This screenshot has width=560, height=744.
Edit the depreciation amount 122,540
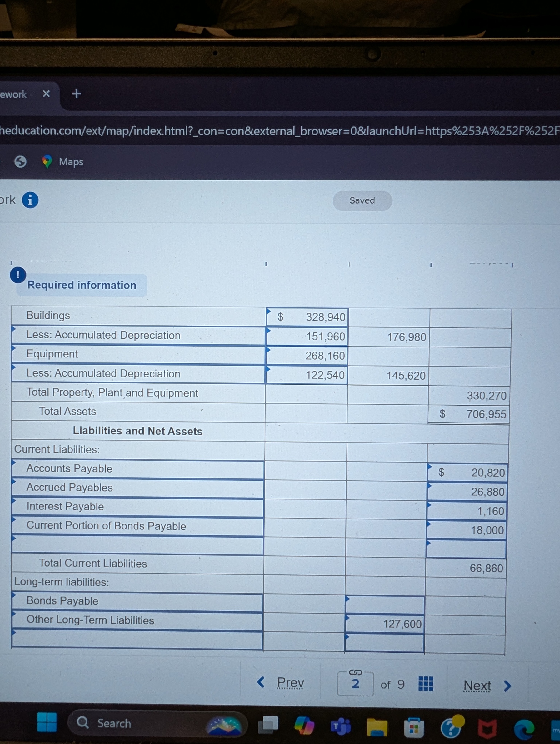[x=307, y=375]
